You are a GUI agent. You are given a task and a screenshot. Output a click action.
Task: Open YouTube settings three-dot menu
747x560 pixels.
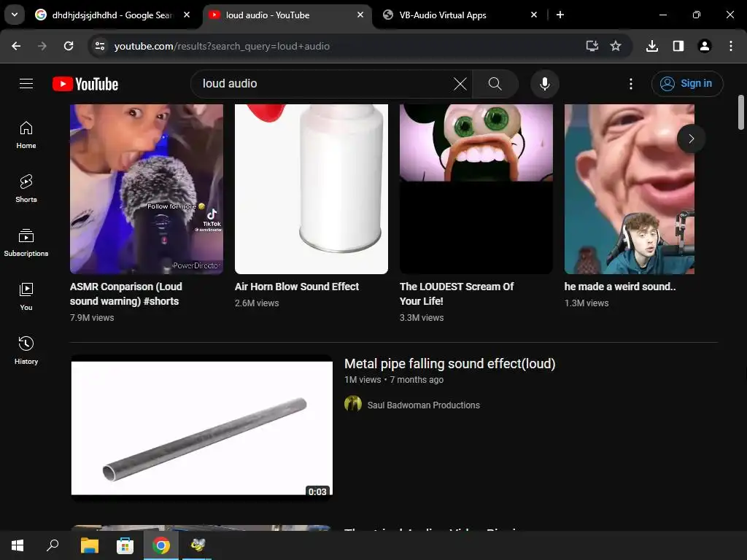pyautogui.click(x=631, y=84)
